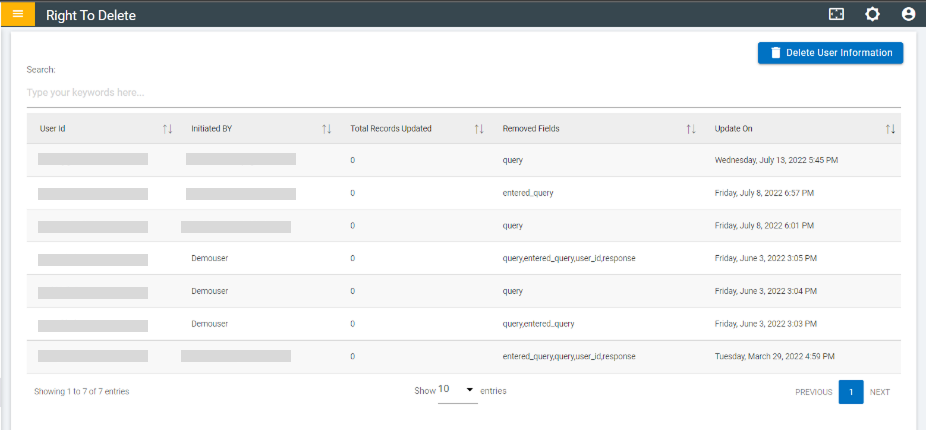This screenshot has height=430, width=926.
Task: Open the hamburger navigation menu
Action: [x=18, y=14]
